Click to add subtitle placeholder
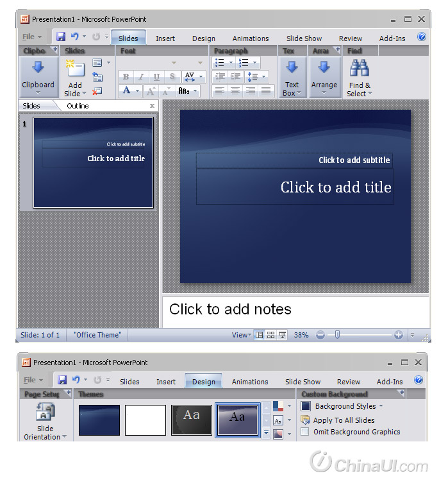This screenshot has height=478, width=448. (x=294, y=160)
